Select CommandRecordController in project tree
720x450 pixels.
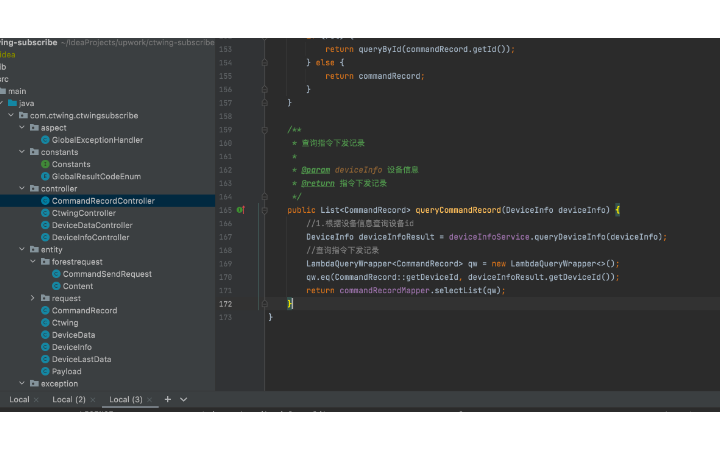click(103, 201)
